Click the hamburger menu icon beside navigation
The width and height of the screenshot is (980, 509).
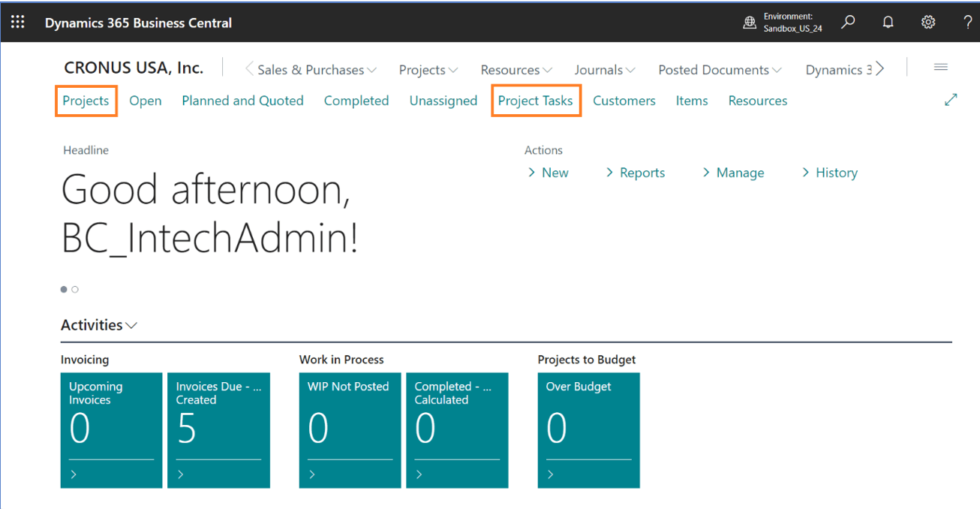click(x=940, y=68)
